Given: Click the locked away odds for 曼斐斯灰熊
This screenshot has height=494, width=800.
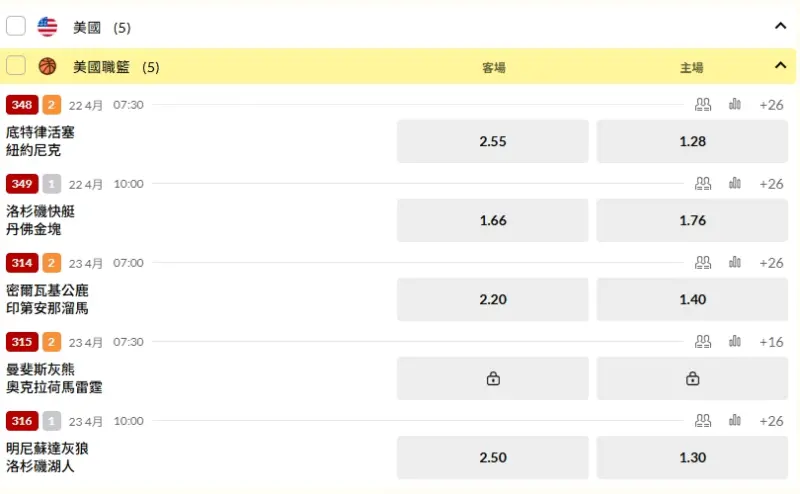Looking at the screenshot, I should click(x=493, y=379).
